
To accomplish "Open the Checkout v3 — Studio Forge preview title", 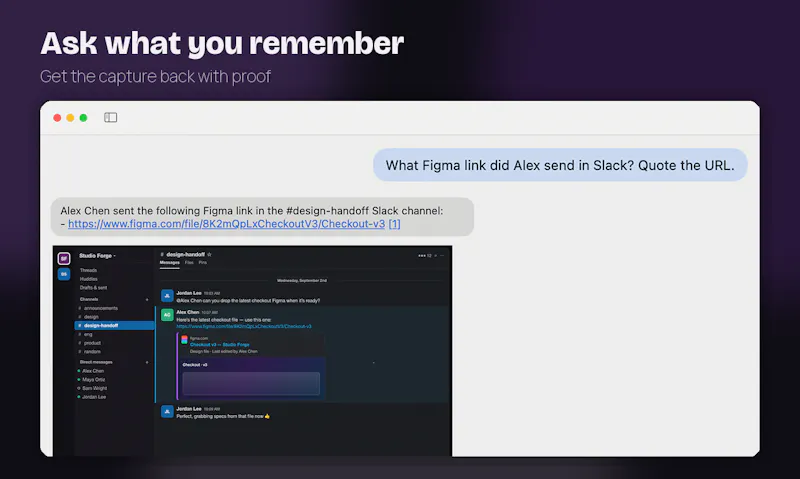I will click(219, 345).
